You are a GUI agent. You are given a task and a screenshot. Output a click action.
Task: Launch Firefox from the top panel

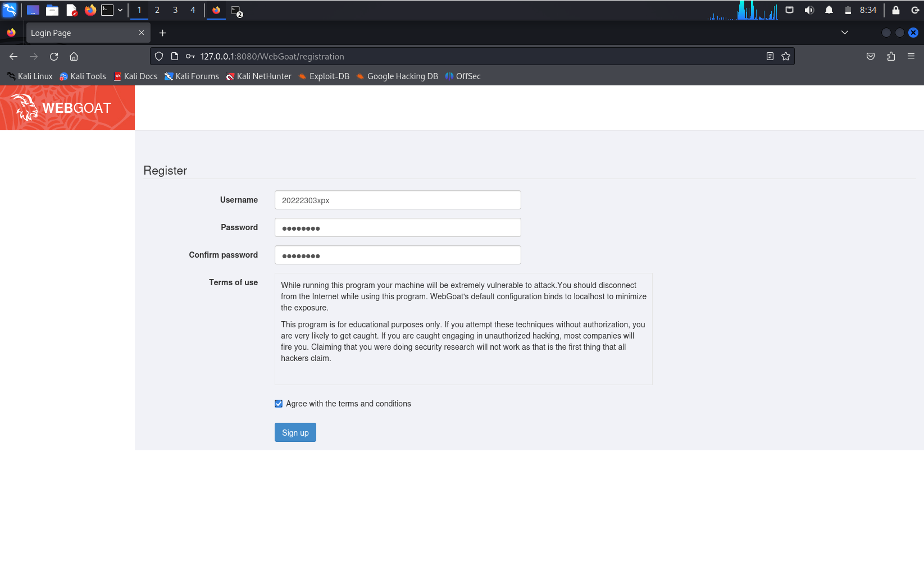tap(90, 10)
